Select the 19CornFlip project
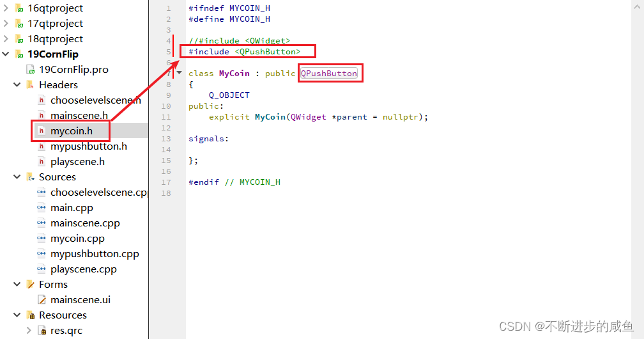 coord(53,54)
